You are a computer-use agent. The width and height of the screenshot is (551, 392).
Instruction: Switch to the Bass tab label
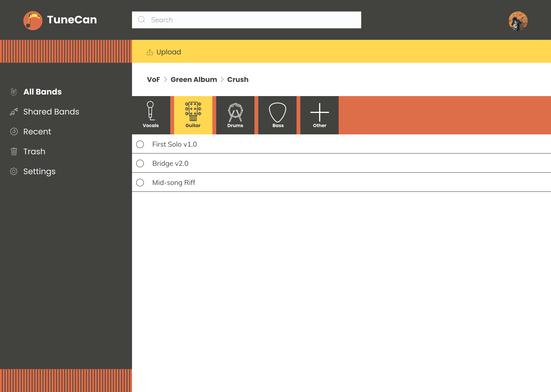(278, 126)
